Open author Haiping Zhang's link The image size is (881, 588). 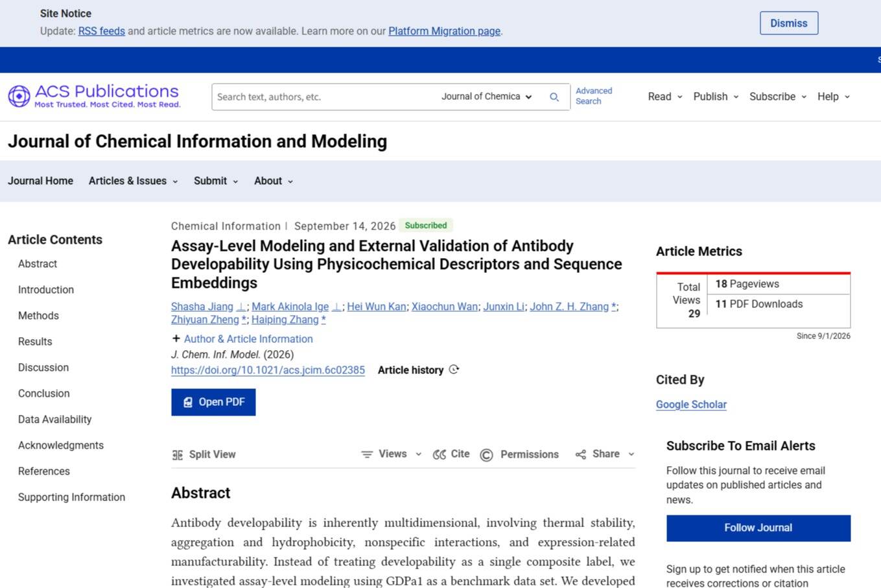click(285, 320)
